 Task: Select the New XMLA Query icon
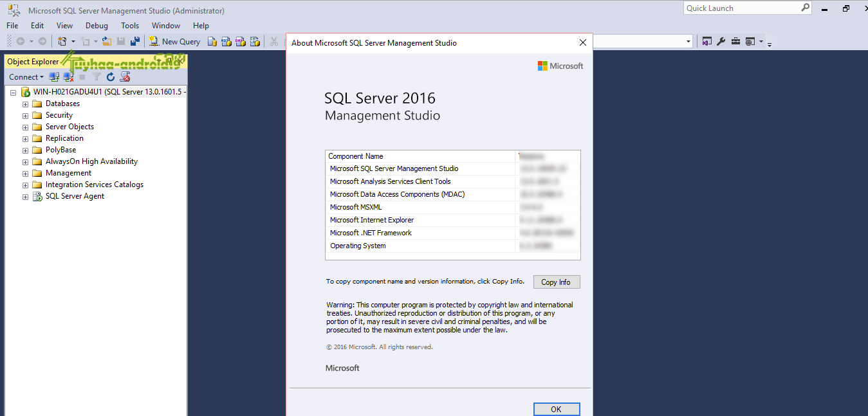255,41
